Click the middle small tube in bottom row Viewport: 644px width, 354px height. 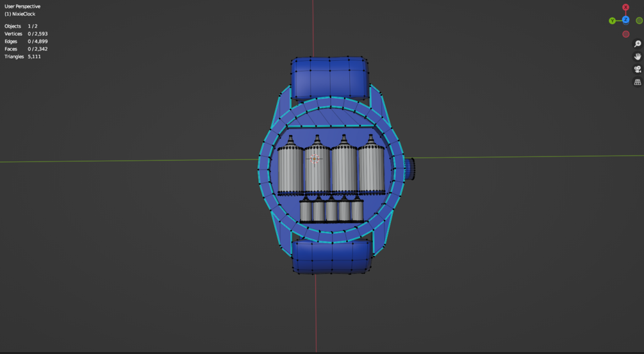click(331, 209)
